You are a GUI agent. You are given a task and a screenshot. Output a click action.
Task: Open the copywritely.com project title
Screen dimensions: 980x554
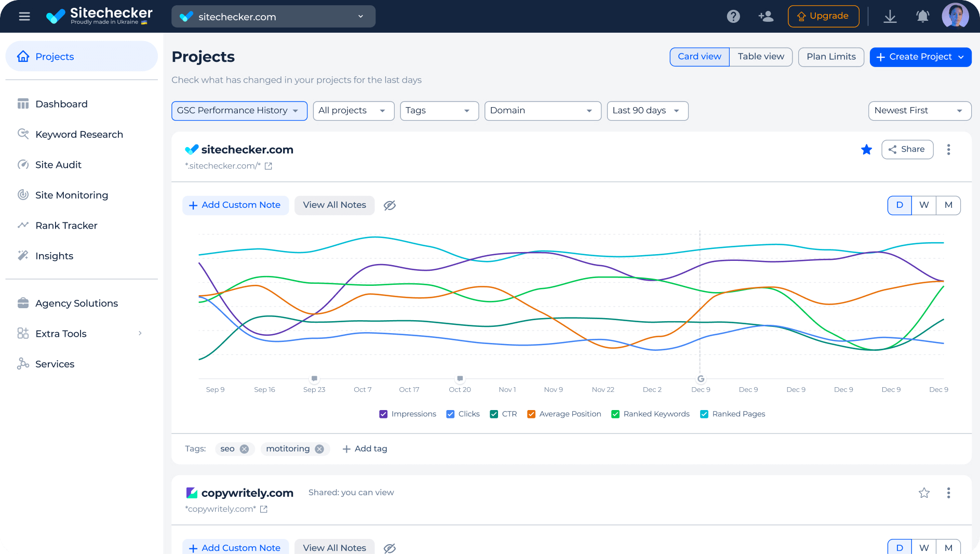[247, 493]
